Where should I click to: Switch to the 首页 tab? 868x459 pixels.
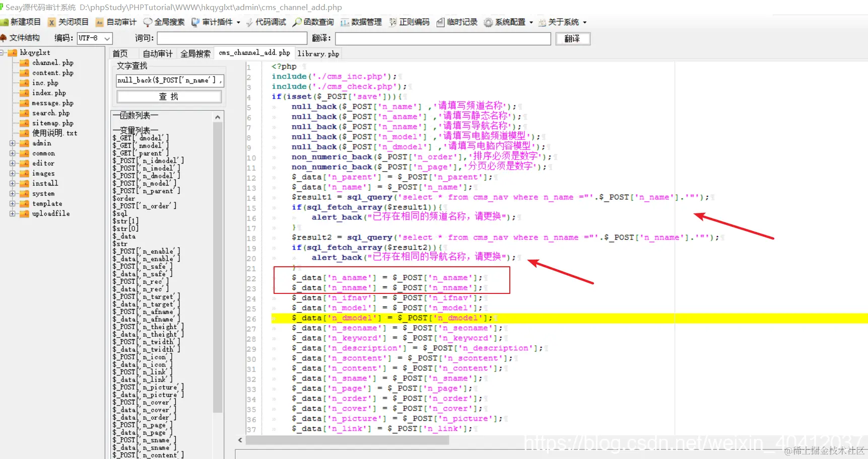point(120,53)
